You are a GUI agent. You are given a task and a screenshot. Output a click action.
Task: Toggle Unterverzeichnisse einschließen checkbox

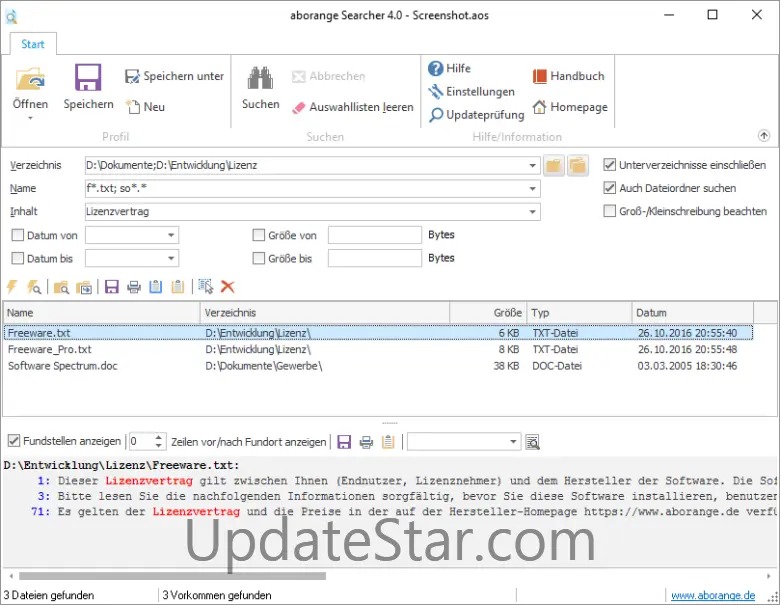609,165
